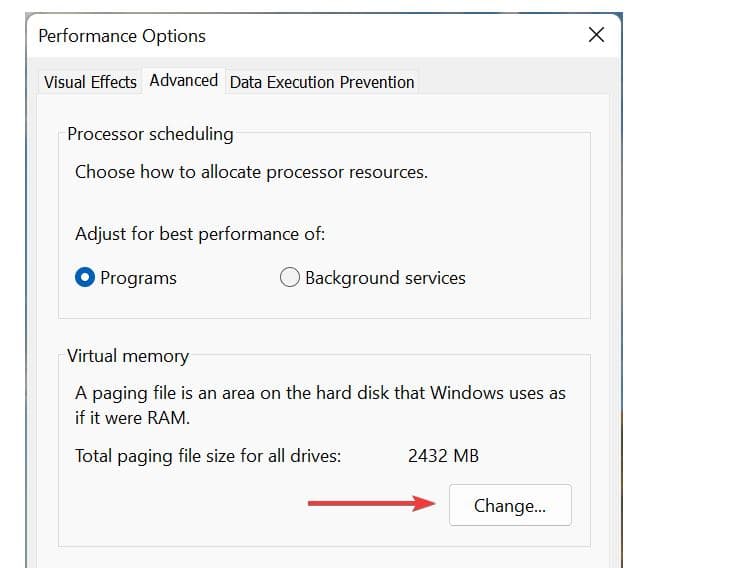Click empty space left of the red arrow
This screenshot has width=738, height=568.
pos(180,505)
